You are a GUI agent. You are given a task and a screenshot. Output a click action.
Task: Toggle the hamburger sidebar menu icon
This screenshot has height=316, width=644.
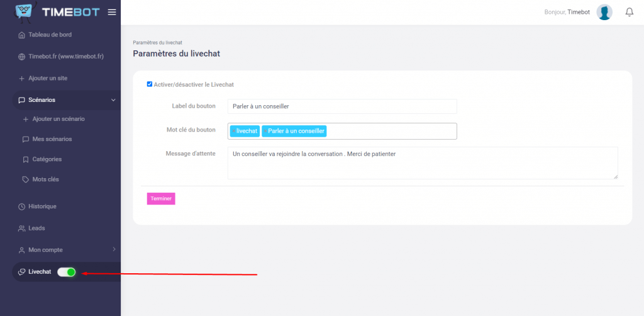pos(112,13)
